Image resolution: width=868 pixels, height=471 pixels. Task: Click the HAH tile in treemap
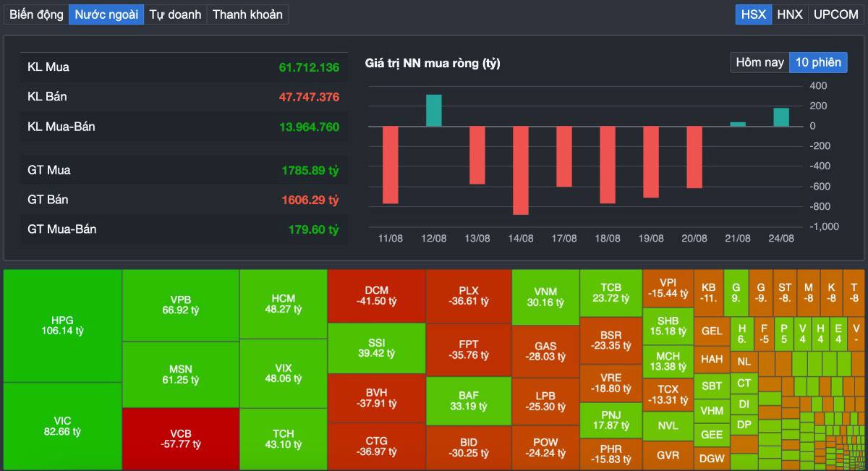pos(712,359)
